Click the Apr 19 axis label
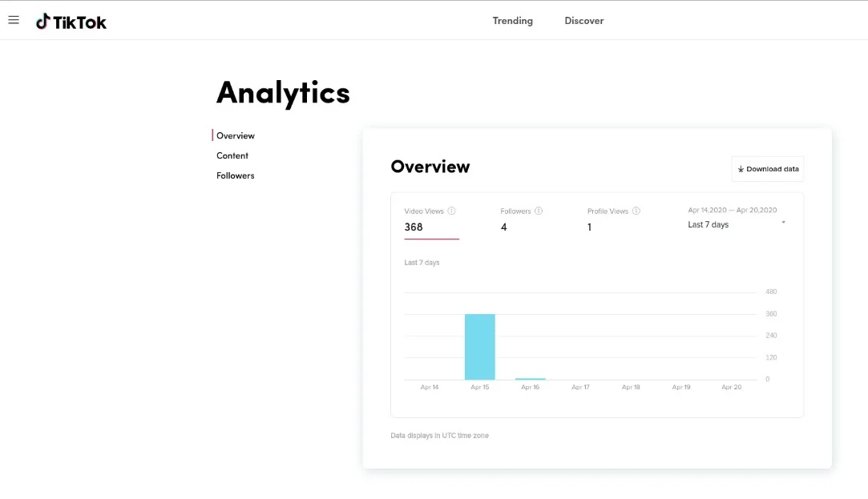Viewport: 868px width, 499px height. tap(681, 387)
